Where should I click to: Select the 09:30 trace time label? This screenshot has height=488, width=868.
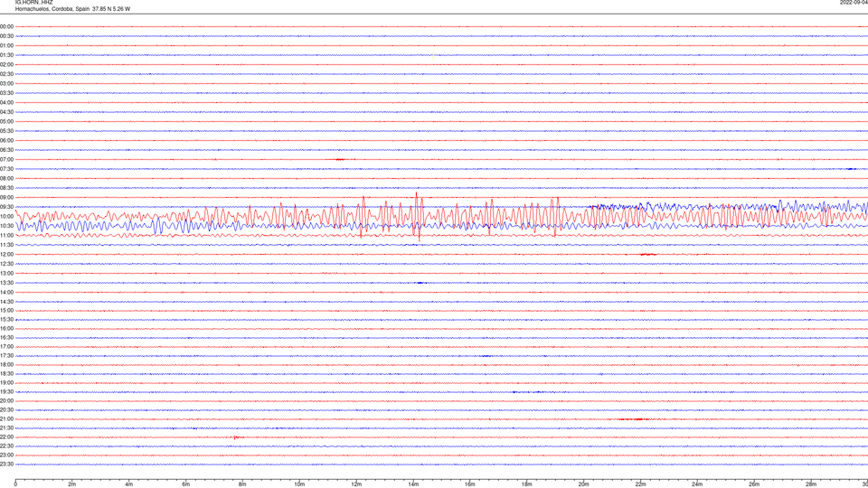click(x=6, y=207)
